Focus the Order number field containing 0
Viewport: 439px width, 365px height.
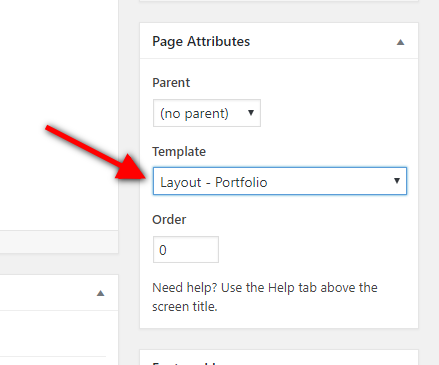(x=186, y=250)
